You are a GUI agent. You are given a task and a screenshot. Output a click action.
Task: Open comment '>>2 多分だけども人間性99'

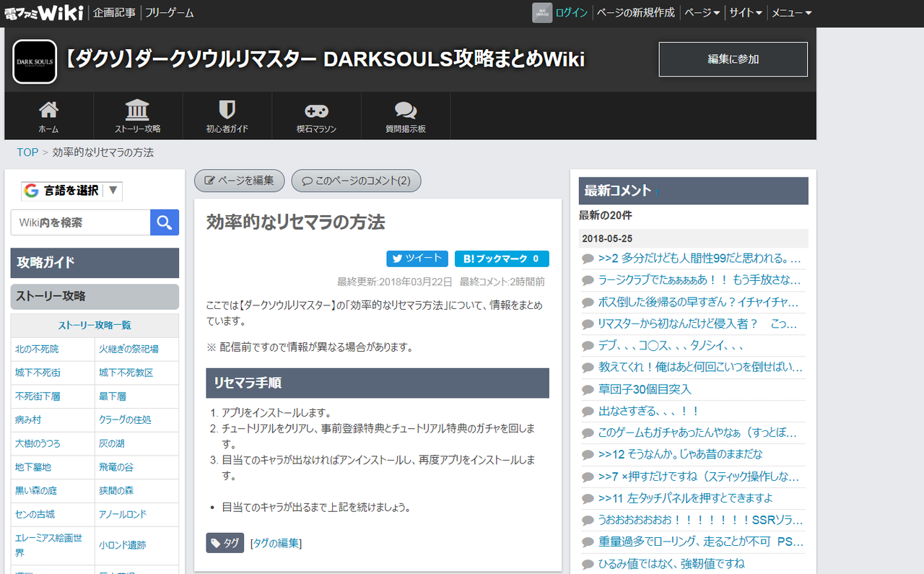point(699,258)
